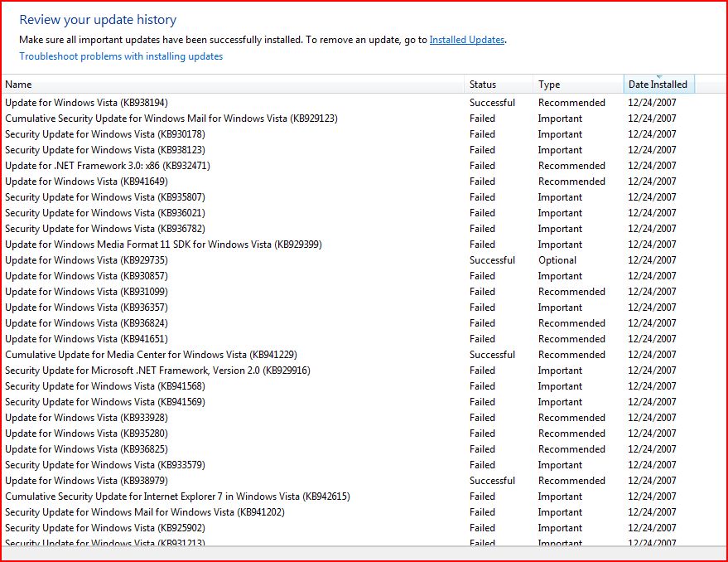Select Update for Windows Vista (KB930857)

86,276
